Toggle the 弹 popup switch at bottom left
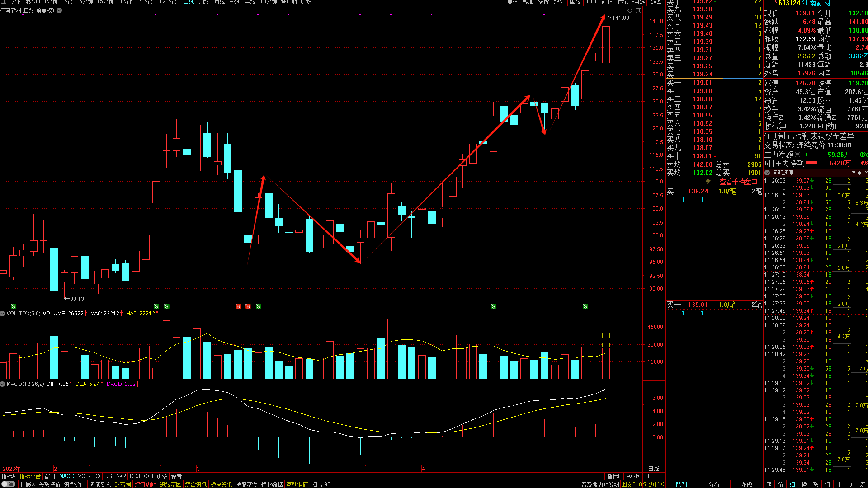The image size is (868, 488). click(x=8, y=484)
